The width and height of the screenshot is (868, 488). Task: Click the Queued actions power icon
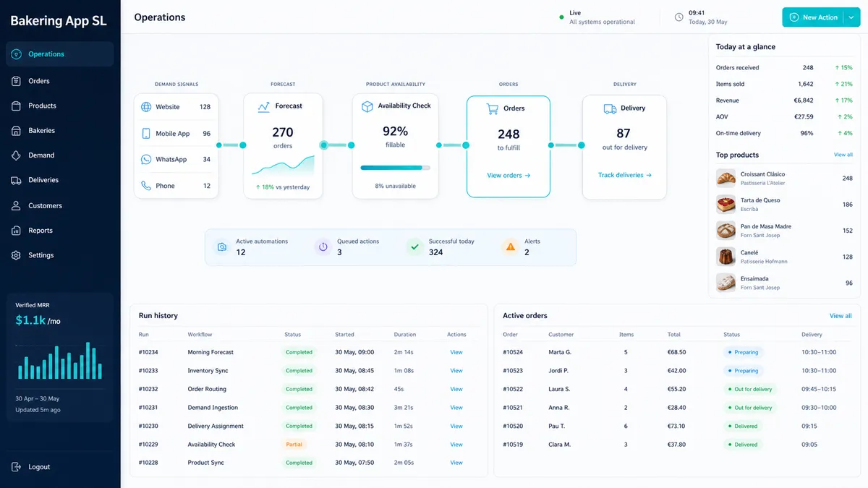pyautogui.click(x=323, y=247)
